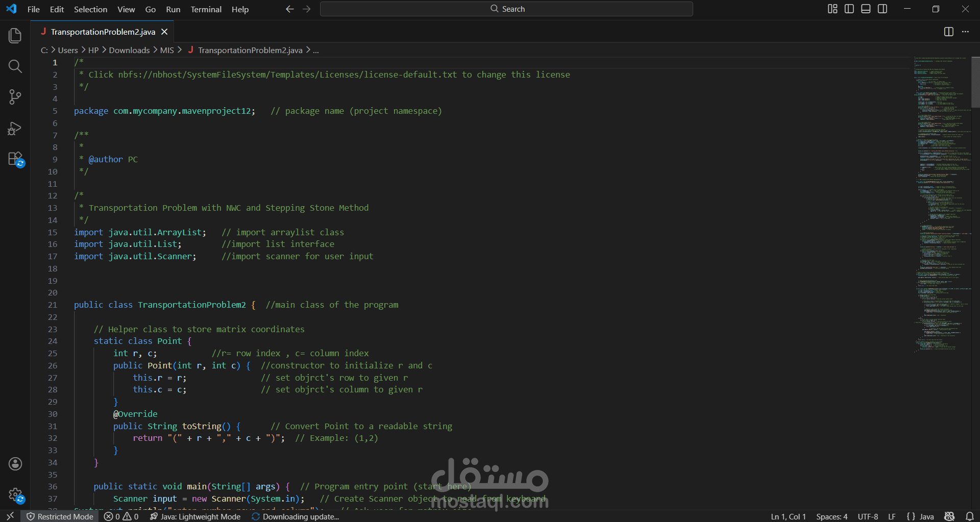Click the vertical editor scrollbar thumb

(975, 82)
